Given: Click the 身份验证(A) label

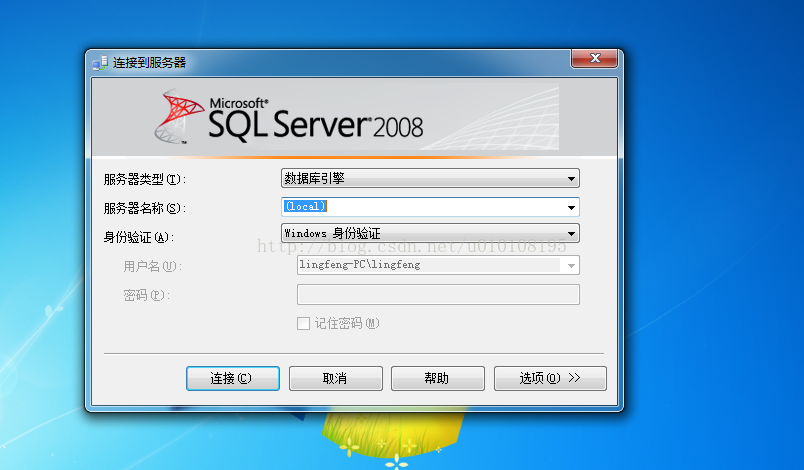Looking at the screenshot, I should tap(139, 237).
